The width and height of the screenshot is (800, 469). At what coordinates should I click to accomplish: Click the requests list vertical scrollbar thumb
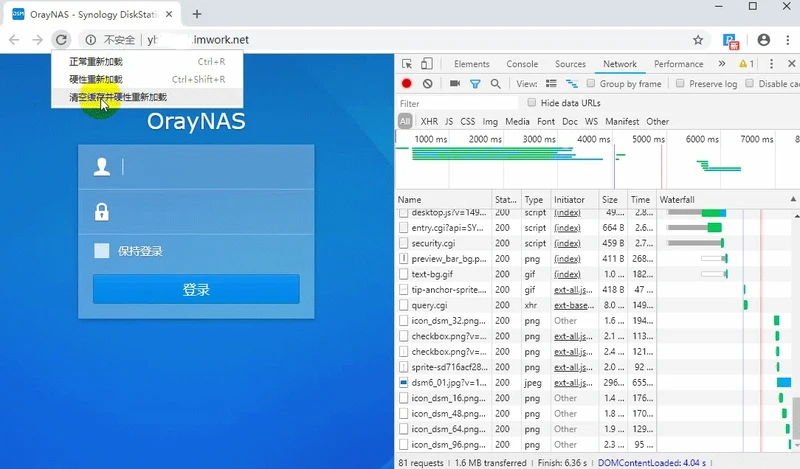coord(796,417)
